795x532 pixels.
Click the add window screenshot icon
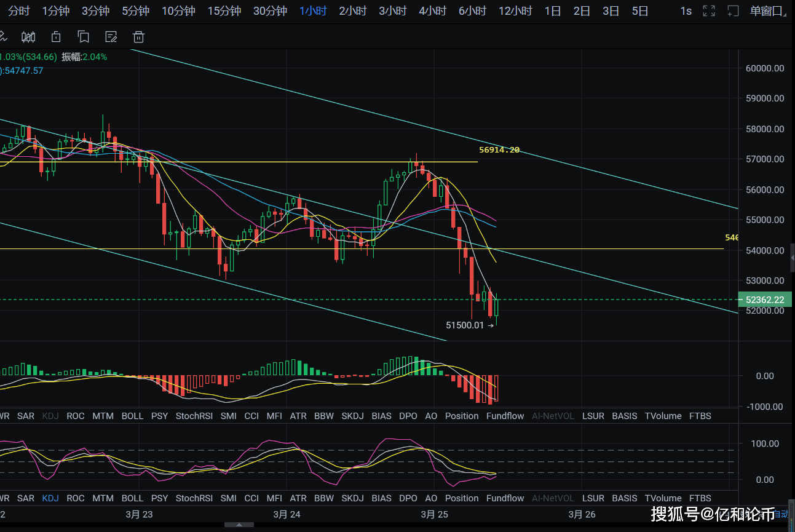click(733, 11)
